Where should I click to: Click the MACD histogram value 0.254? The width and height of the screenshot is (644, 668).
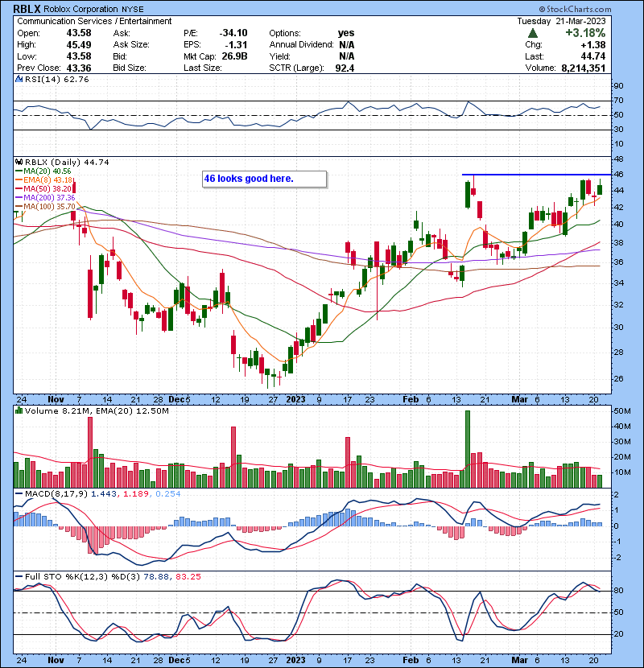[x=168, y=494]
